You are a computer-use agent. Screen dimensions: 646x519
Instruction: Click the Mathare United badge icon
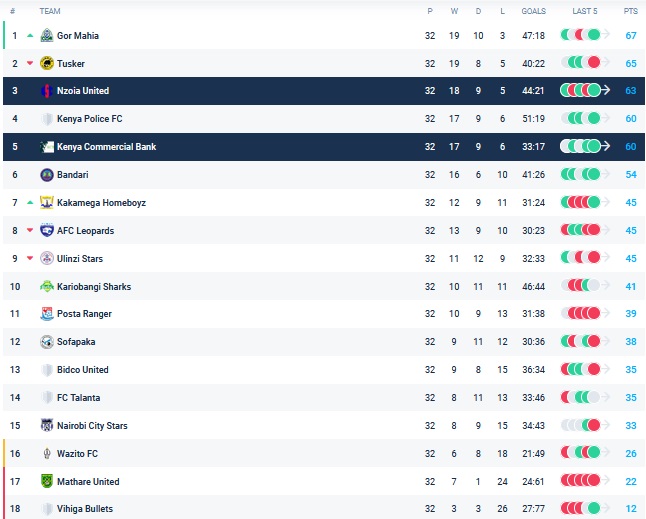click(x=47, y=482)
